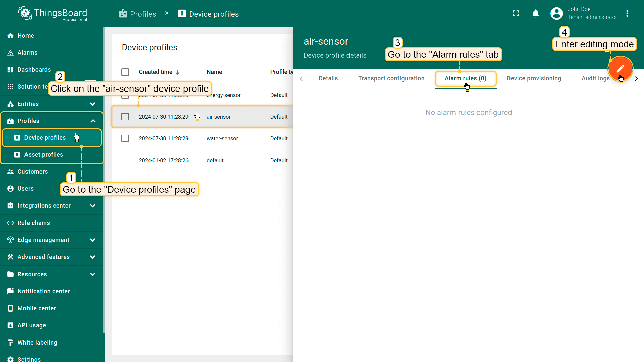
Task: Collapse the Profiles sidebar section
Action: 93,121
